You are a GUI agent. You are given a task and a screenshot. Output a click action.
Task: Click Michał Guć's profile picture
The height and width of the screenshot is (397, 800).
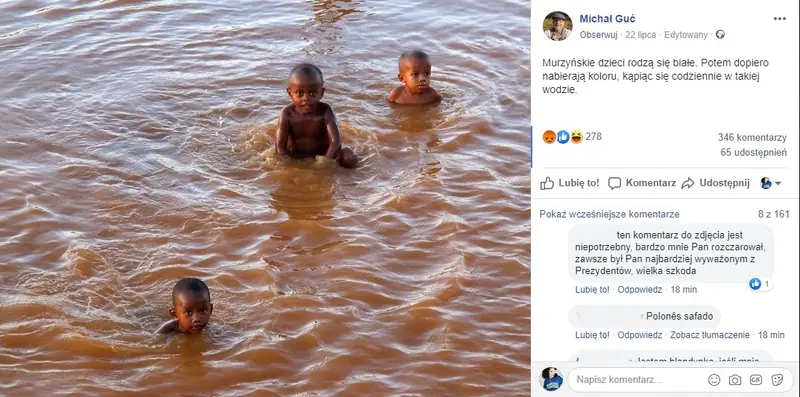557,26
